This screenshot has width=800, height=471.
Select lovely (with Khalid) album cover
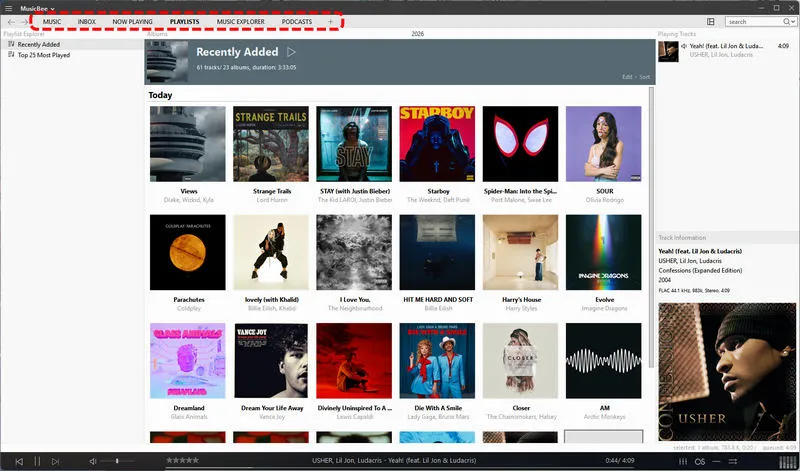click(x=271, y=252)
